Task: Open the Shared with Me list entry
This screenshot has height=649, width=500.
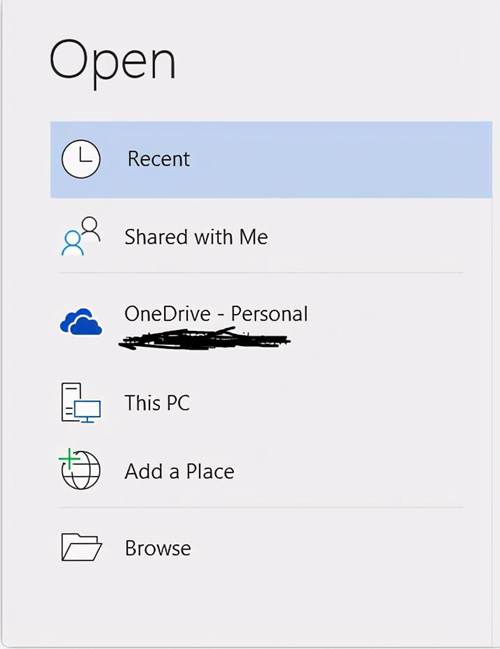Action: [x=260, y=236]
